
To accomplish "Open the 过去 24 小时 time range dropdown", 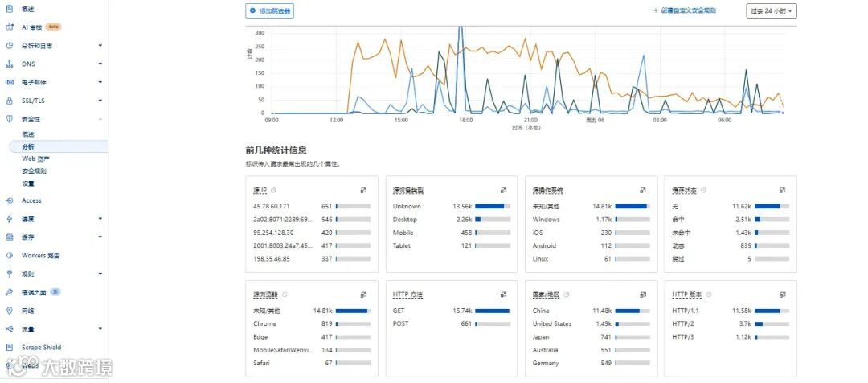I will pos(771,10).
